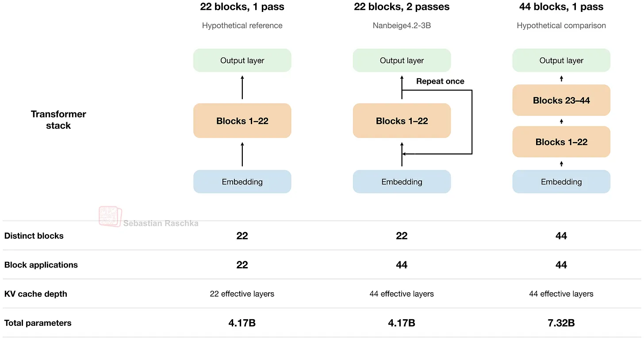Click the KV cache depth row label
Screen dimensions: 644x340
pos(36,294)
